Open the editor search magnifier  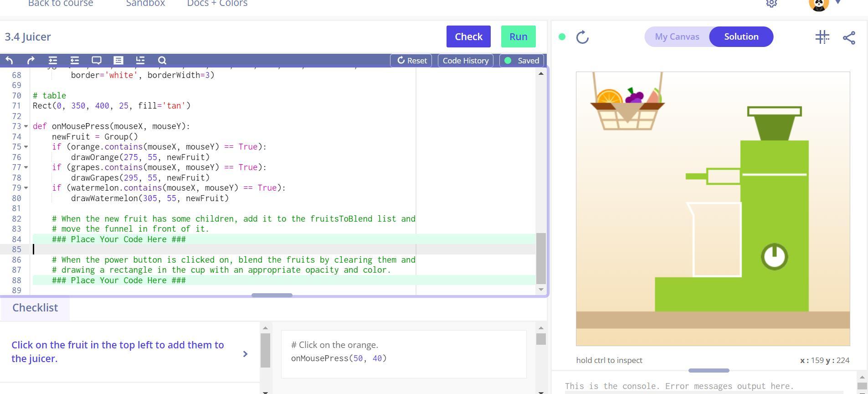pyautogui.click(x=162, y=60)
